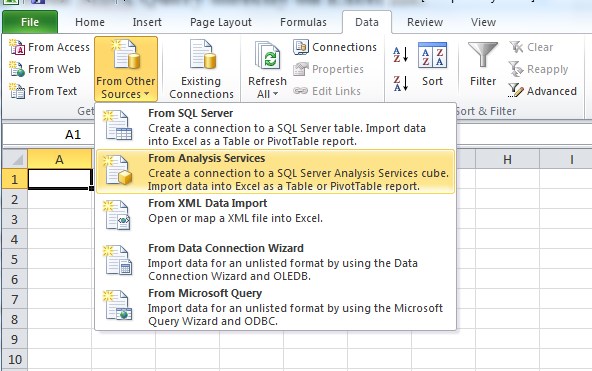Click Reapply filter
This screenshot has width=592, height=371.
[538, 69]
